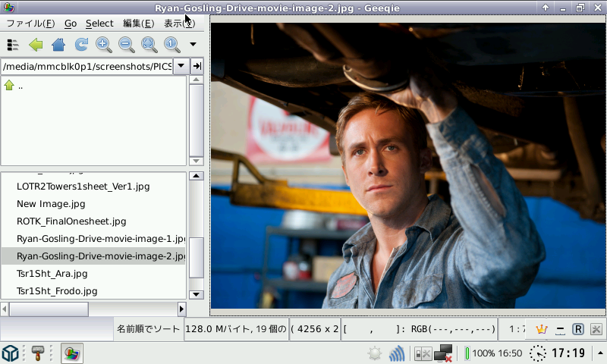Select LOTR2Towers1sheet_Ver1.jpg in file list
607x364 pixels.
coord(83,187)
